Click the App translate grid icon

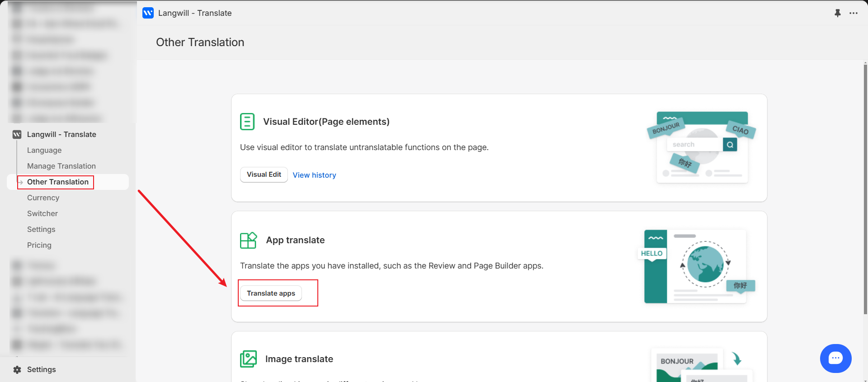(249, 240)
